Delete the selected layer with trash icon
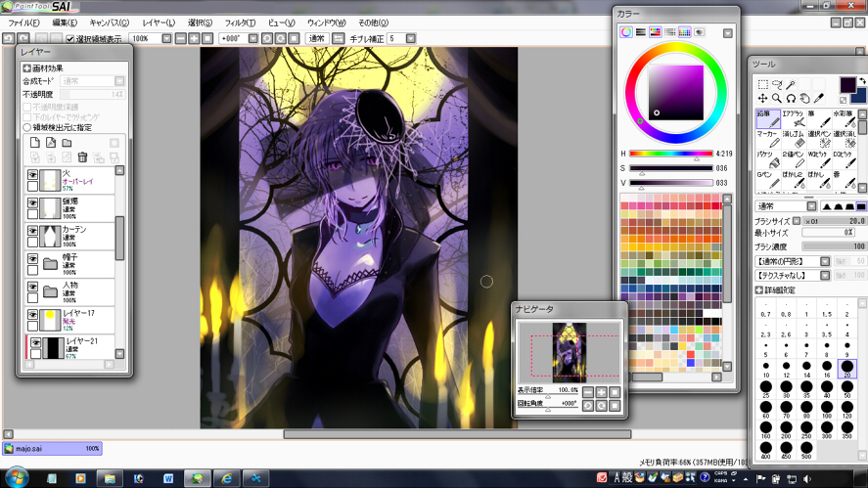The height and width of the screenshot is (488, 868). pyautogui.click(x=82, y=157)
